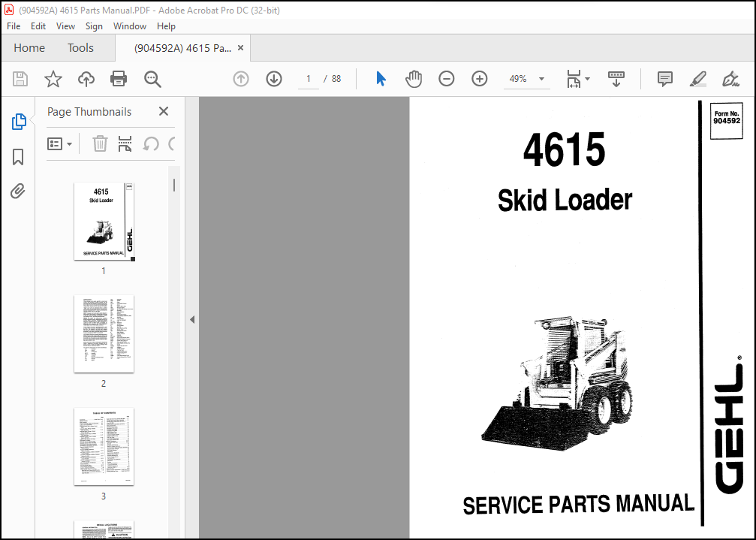Select page 3 thumbnail
This screenshot has width=756, height=540.
pos(104,446)
